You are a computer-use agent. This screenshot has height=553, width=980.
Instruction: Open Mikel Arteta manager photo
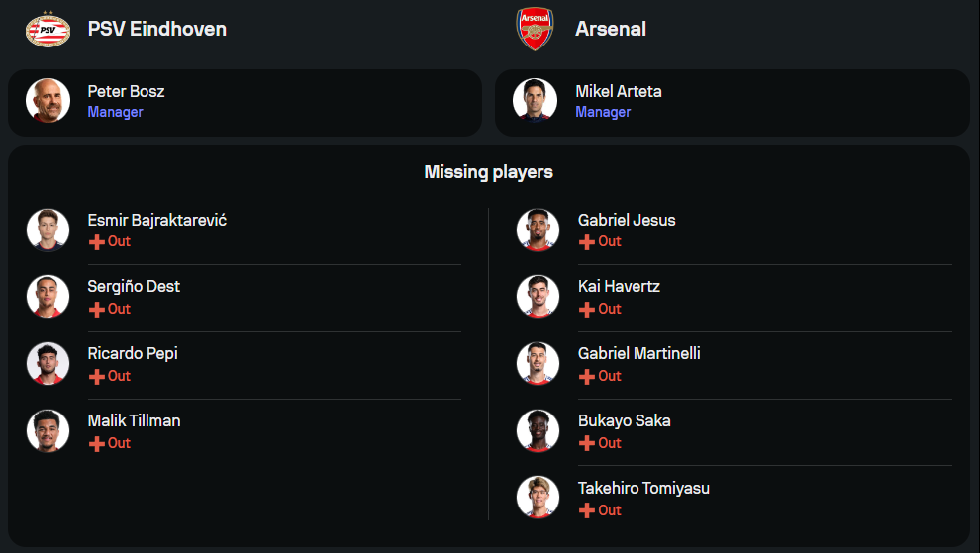click(536, 101)
